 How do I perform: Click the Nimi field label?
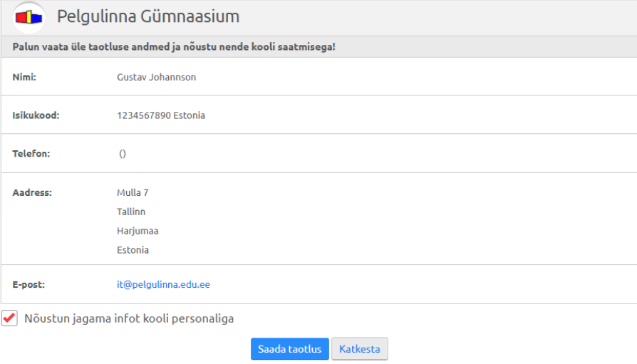click(x=24, y=77)
